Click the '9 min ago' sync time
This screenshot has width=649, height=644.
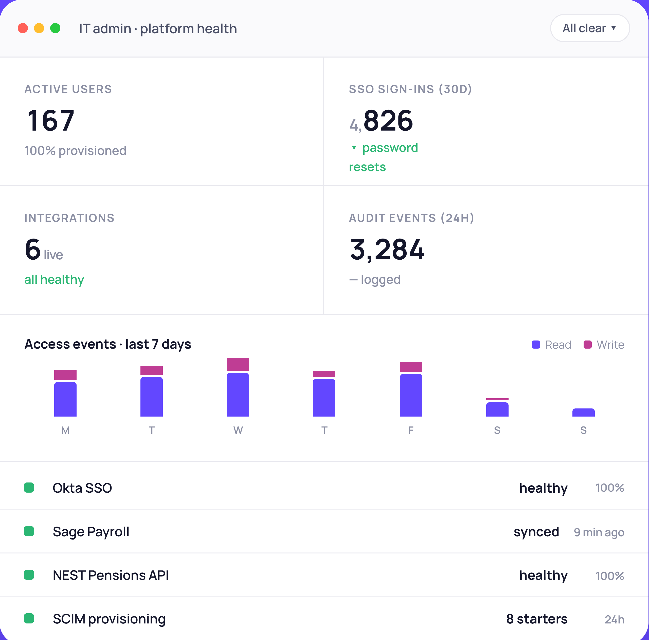tap(599, 532)
